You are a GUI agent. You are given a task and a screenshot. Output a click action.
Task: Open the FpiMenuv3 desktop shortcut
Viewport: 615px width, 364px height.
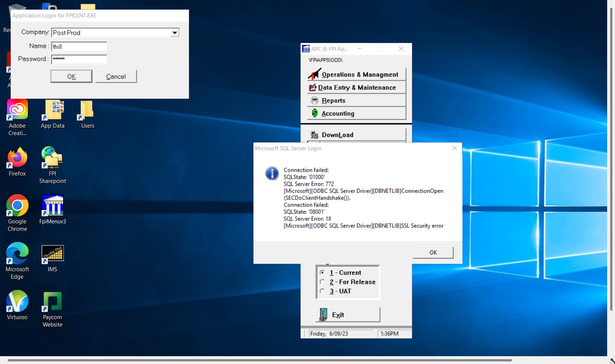tap(52, 206)
